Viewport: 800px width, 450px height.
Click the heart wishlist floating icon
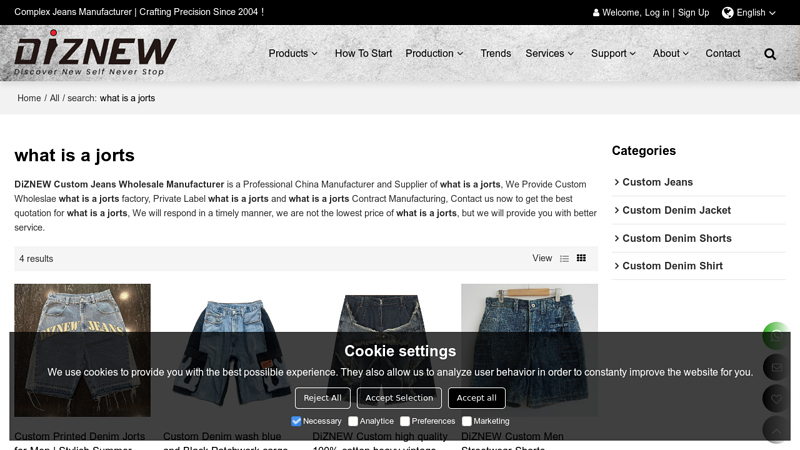point(776,399)
